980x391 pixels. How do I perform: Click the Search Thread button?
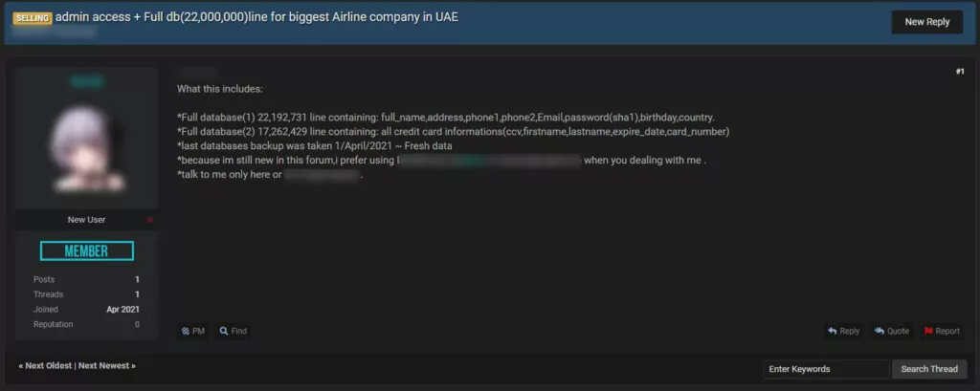[928, 368]
